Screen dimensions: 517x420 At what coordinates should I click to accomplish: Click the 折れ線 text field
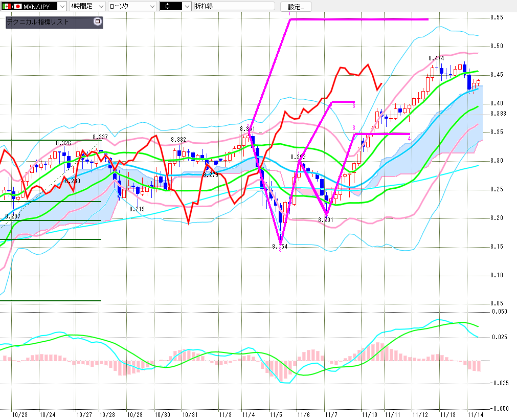[x=234, y=7]
